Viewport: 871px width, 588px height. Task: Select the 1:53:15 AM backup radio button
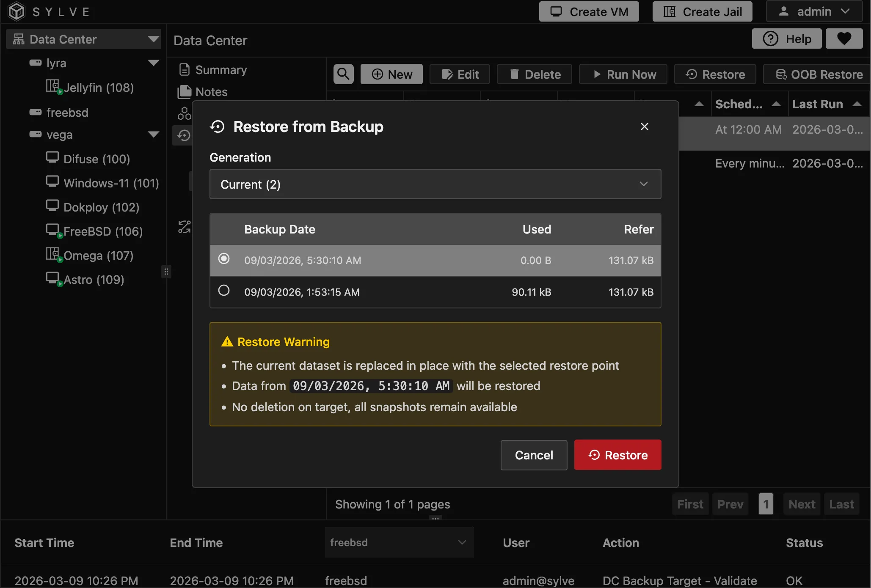coord(224,291)
